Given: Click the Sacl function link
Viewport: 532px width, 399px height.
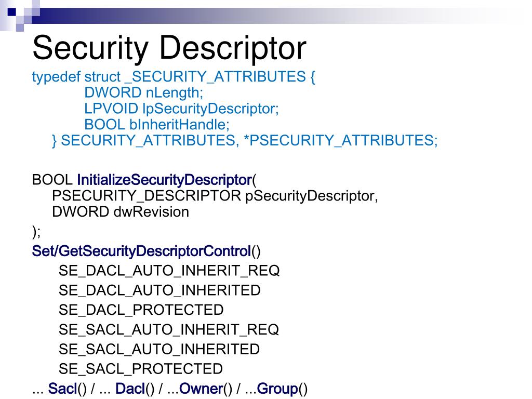Looking at the screenshot, I should pyautogui.click(x=62, y=389).
